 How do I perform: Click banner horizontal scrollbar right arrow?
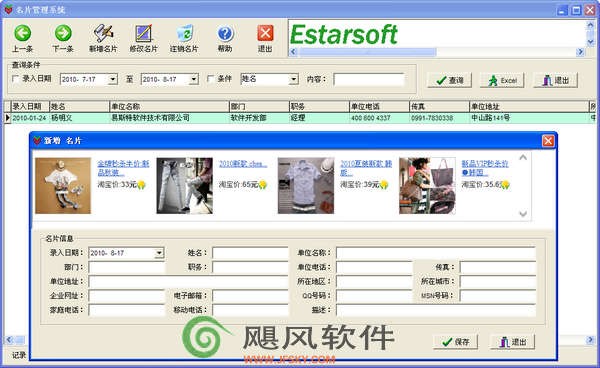click(580, 52)
